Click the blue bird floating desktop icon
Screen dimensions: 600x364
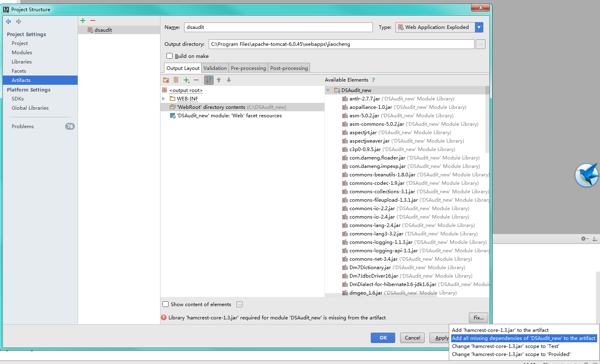[587, 175]
